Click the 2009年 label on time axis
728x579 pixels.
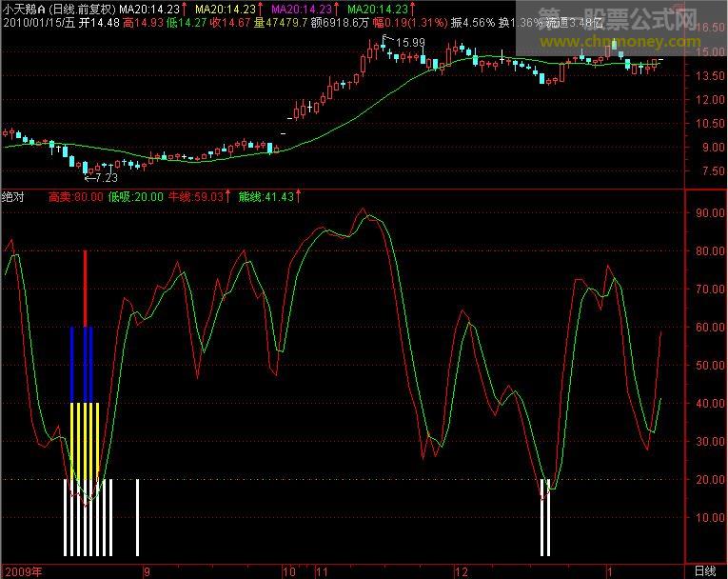tap(23, 571)
